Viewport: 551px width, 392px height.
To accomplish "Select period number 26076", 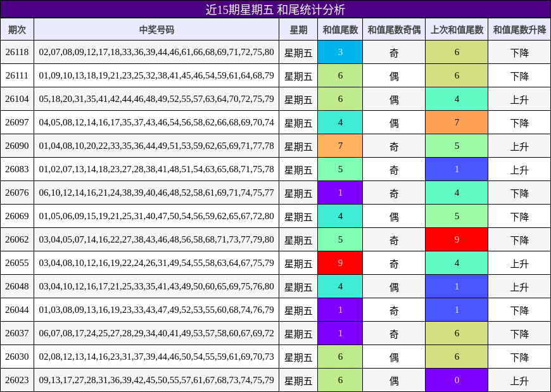I will pos(17,193).
